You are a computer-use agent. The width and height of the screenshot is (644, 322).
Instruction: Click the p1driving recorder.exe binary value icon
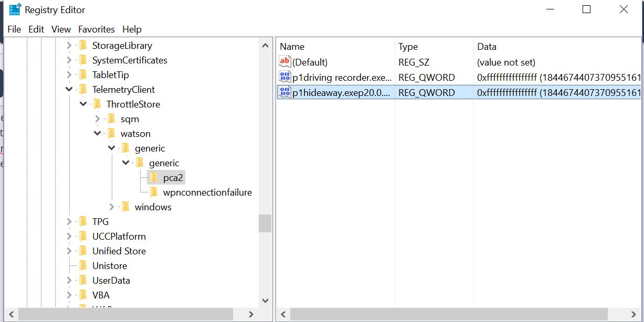click(x=285, y=77)
